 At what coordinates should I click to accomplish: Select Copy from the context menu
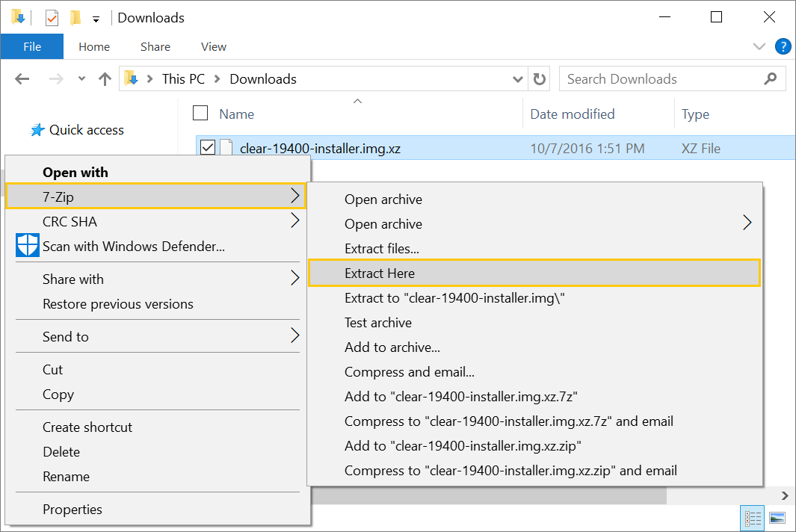pos(158,394)
